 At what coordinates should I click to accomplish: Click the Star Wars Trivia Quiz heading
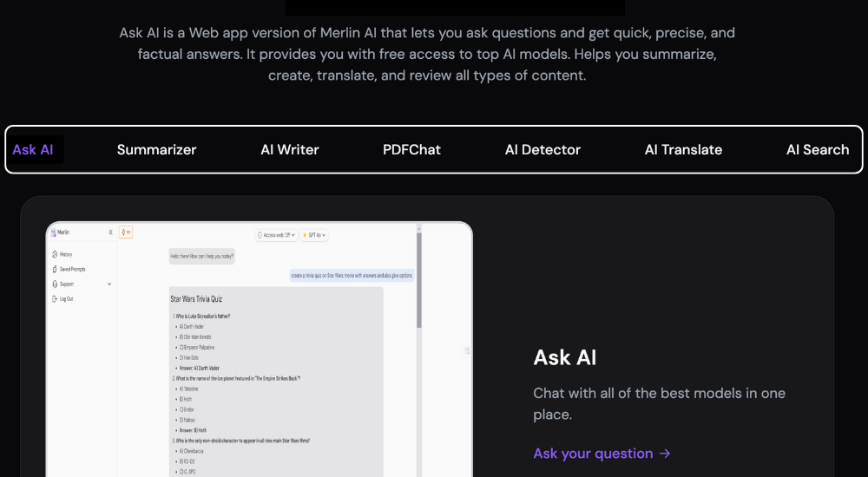click(196, 299)
